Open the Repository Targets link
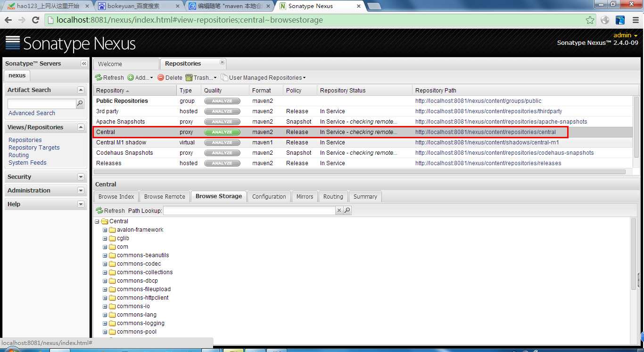Image resolution: width=644 pixels, height=352 pixels. tap(34, 148)
